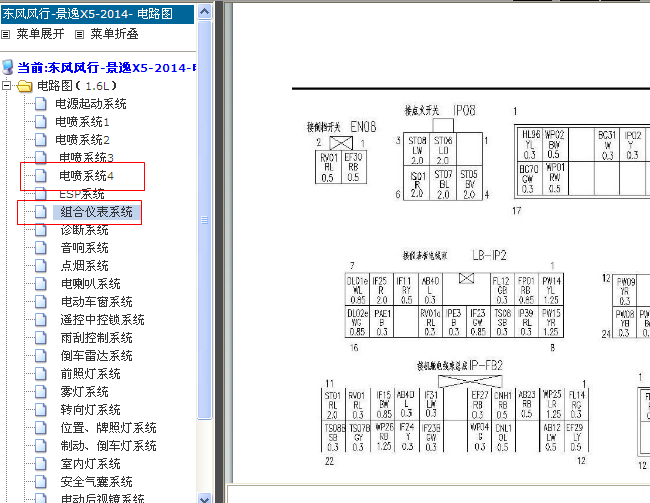Image resolution: width=650 pixels, height=503 pixels.
Task: Open the 转向灯系统 diagram
Action: (90, 410)
